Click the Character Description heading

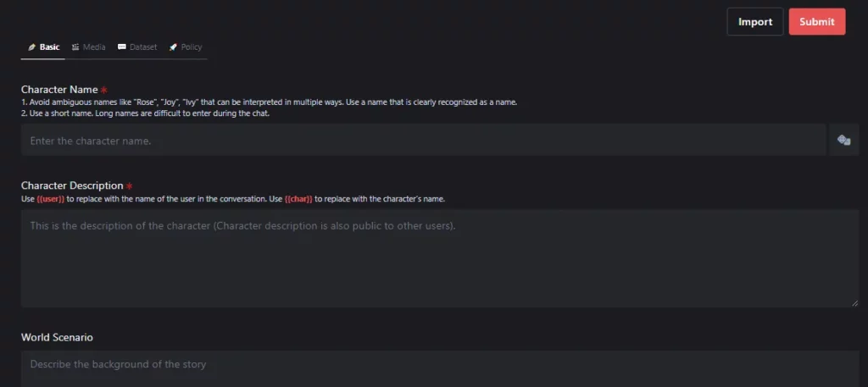(x=72, y=186)
